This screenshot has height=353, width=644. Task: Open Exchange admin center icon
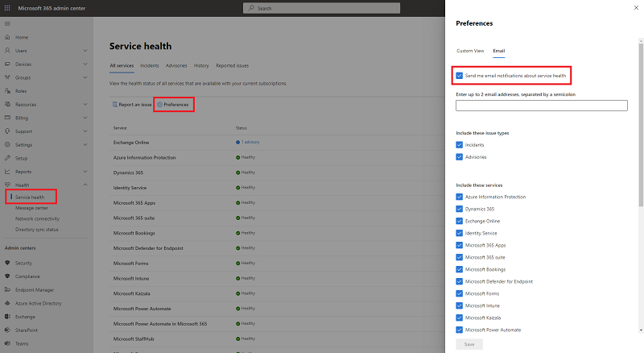tap(7, 317)
